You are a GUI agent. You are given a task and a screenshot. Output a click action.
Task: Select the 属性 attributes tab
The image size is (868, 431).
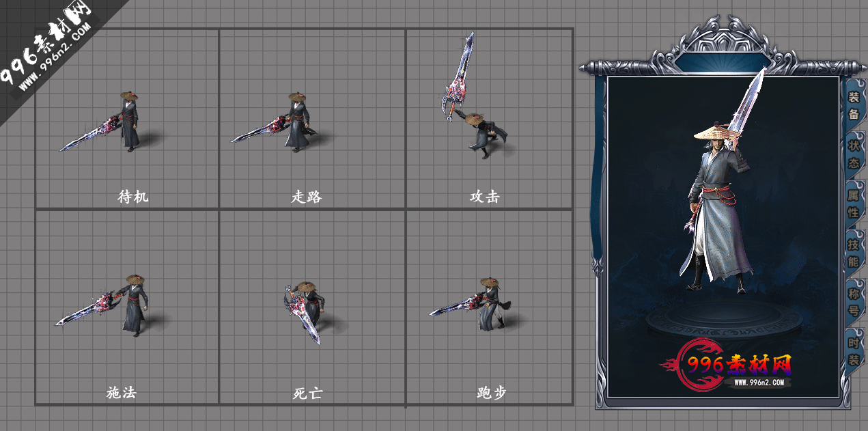click(854, 204)
